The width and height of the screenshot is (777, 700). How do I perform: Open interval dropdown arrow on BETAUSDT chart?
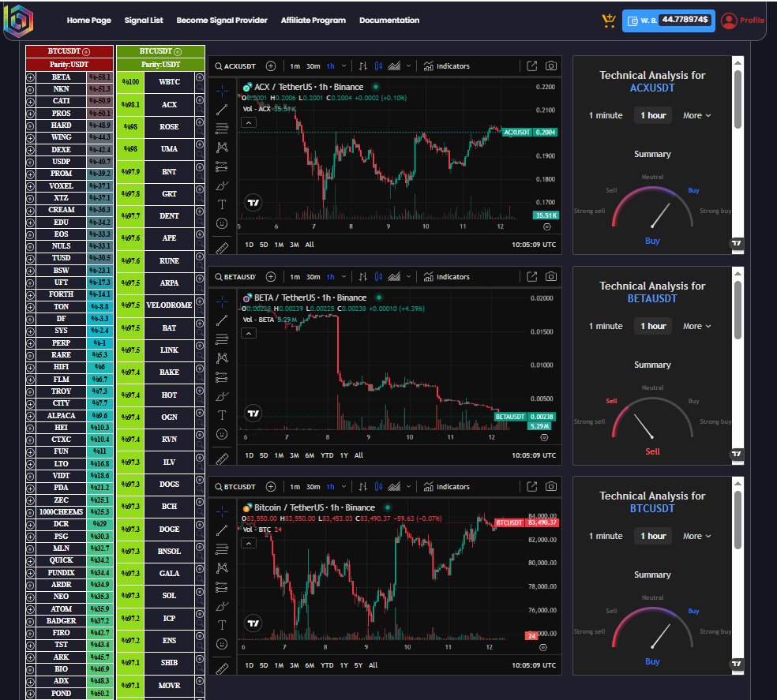[x=343, y=276]
